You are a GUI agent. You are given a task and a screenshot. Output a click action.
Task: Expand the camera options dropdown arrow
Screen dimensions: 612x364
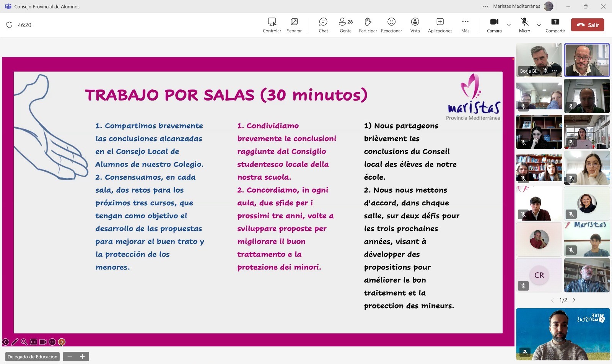pyautogui.click(x=509, y=25)
